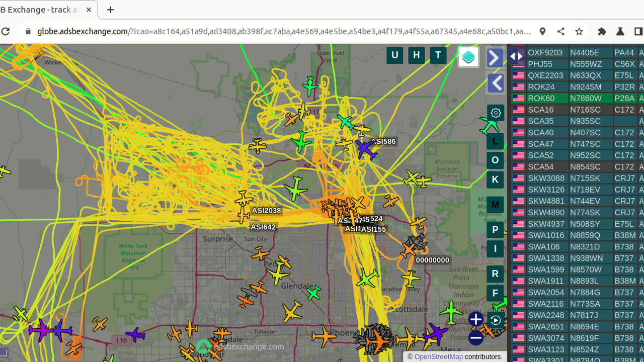Select the ROK60 row in aircraft table
The height and width of the screenshot is (362, 644).
click(577, 98)
